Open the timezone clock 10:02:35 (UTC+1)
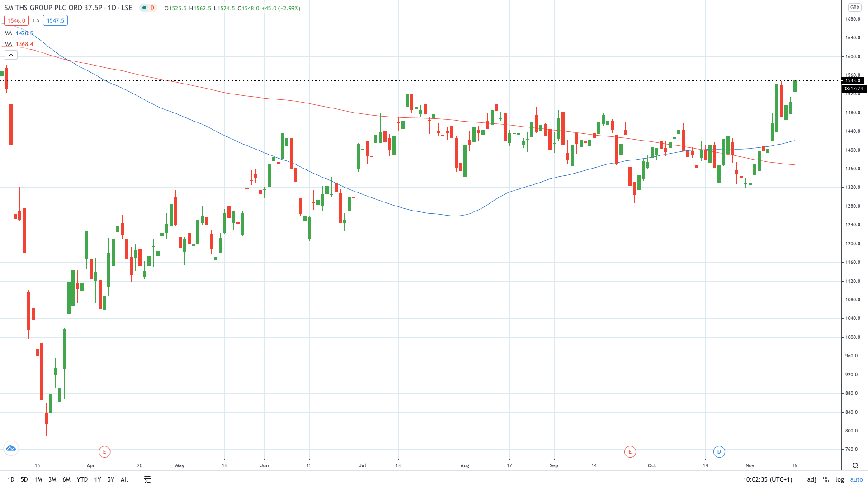 point(768,479)
